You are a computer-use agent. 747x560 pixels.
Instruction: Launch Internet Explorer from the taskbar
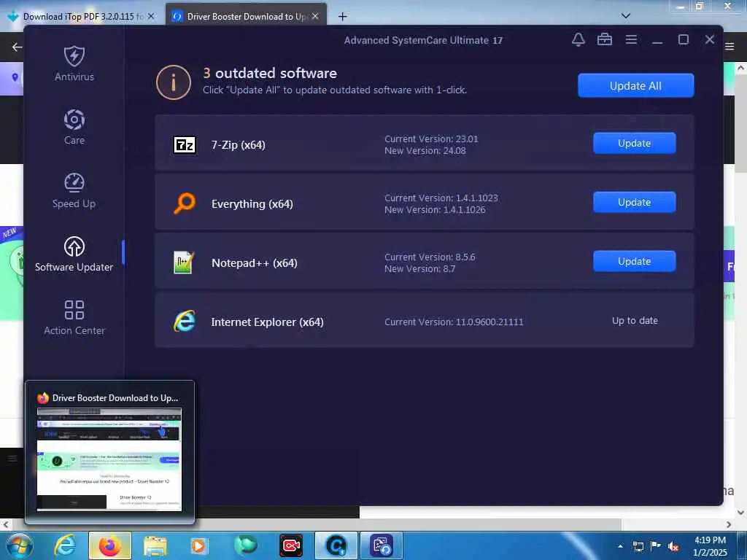pos(65,545)
